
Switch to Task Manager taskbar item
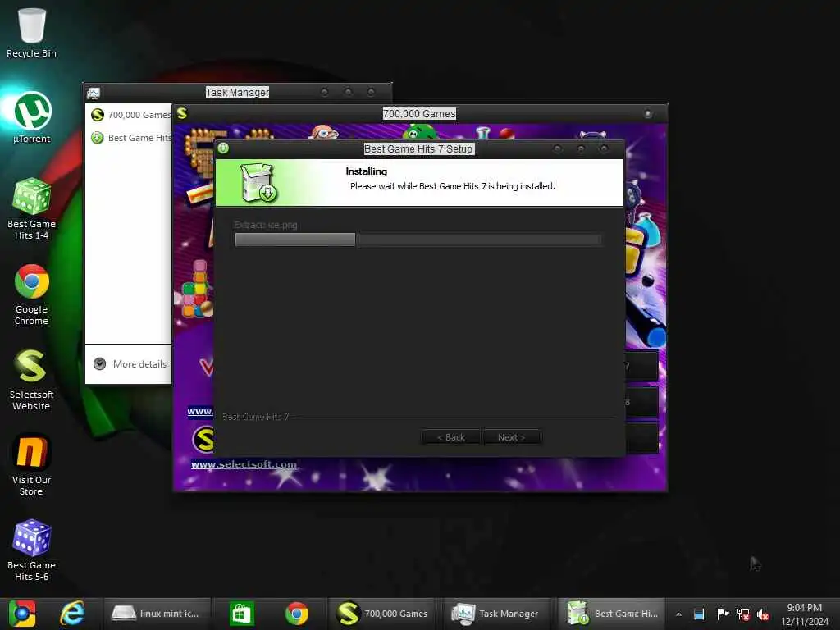click(497, 614)
